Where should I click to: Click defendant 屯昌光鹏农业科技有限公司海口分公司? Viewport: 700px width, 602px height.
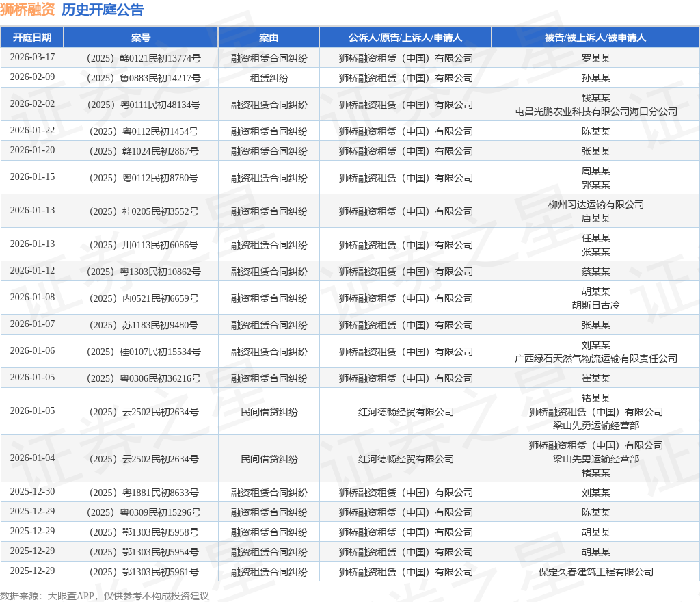[595, 112]
